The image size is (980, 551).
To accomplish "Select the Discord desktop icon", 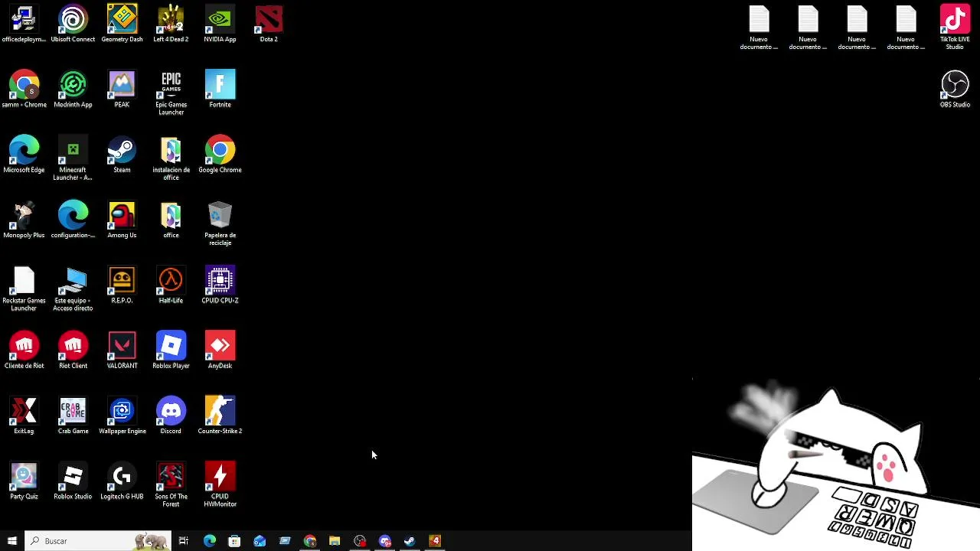I will click(x=171, y=416).
